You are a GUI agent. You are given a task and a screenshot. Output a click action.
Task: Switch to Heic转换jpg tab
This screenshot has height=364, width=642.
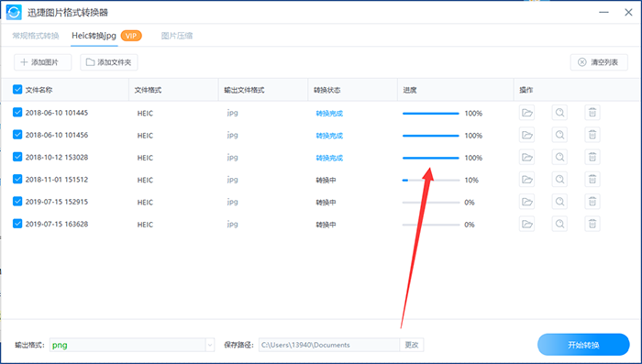point(94,36)
